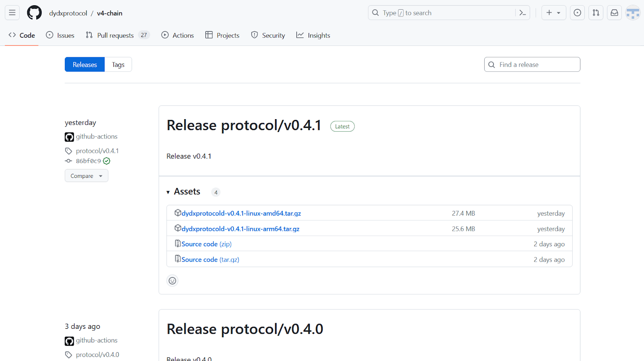Viewport: 644px width, 361px height.
Task: Focus the Find a release field
Action: click(532, 64)
